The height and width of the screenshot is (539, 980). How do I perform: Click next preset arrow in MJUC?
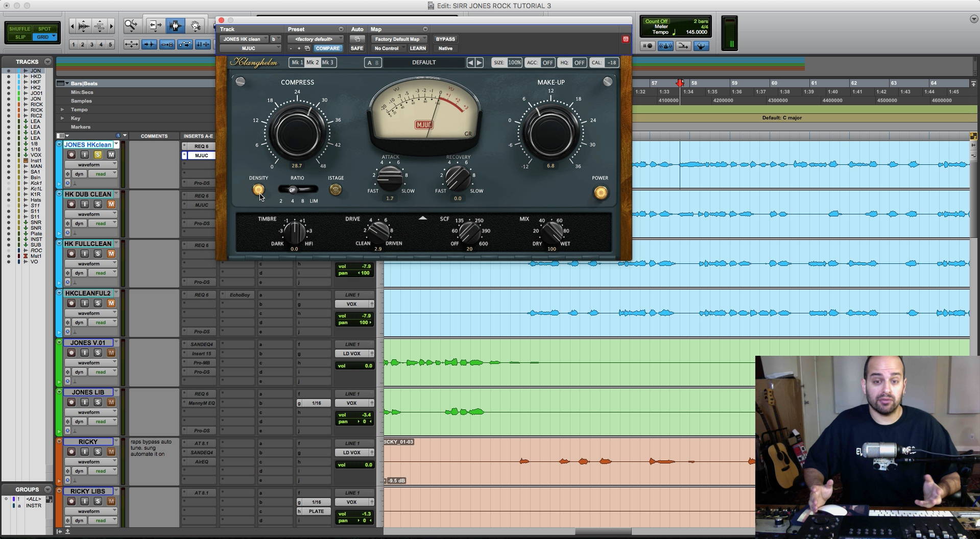479,62
